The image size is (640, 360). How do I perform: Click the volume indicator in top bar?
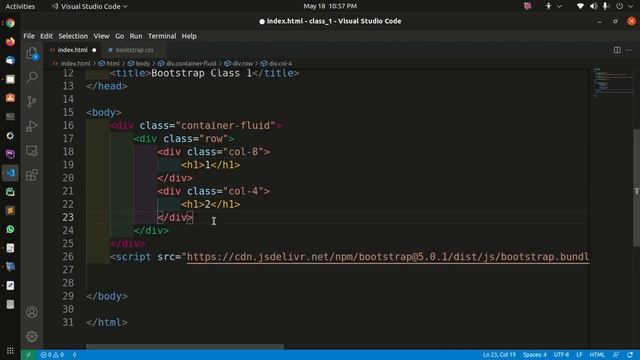[593, 6]
